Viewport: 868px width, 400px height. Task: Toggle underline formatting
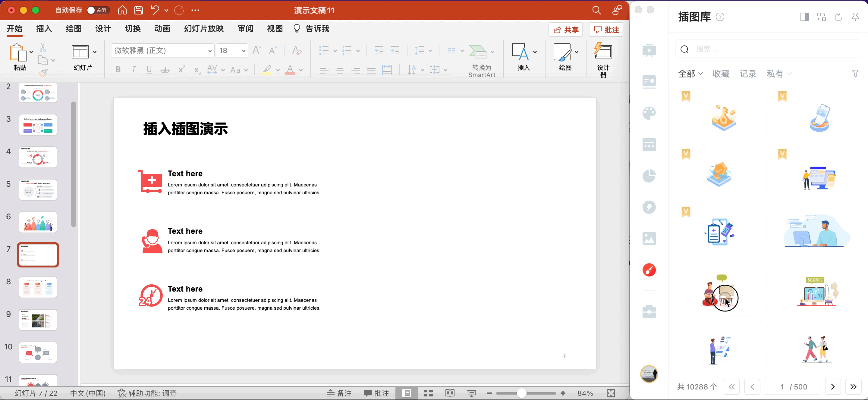point(149,70)
